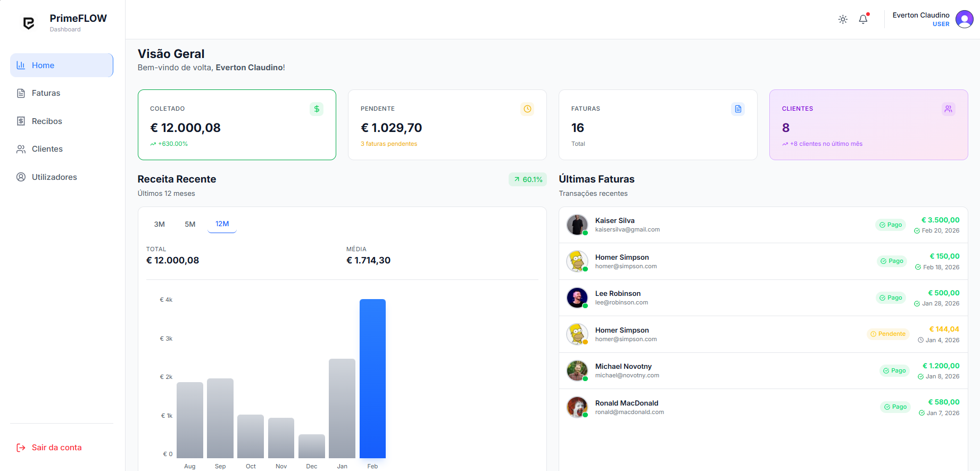980x471 pixels.
Task: Click the blue Feb bar in chart
Action: (x=372, y=378)
